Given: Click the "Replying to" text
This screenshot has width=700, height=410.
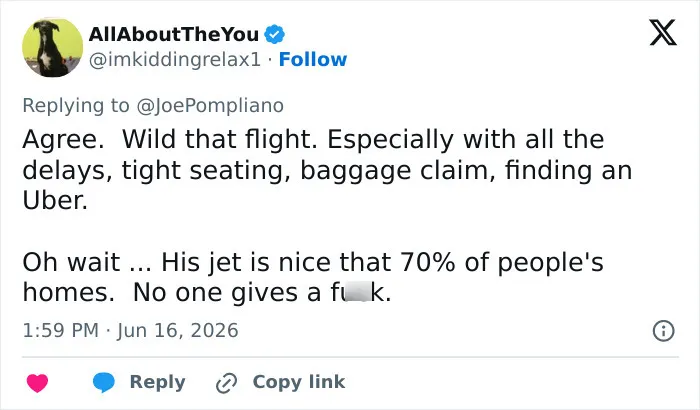Looking at the screenshot, I should 76,106.
